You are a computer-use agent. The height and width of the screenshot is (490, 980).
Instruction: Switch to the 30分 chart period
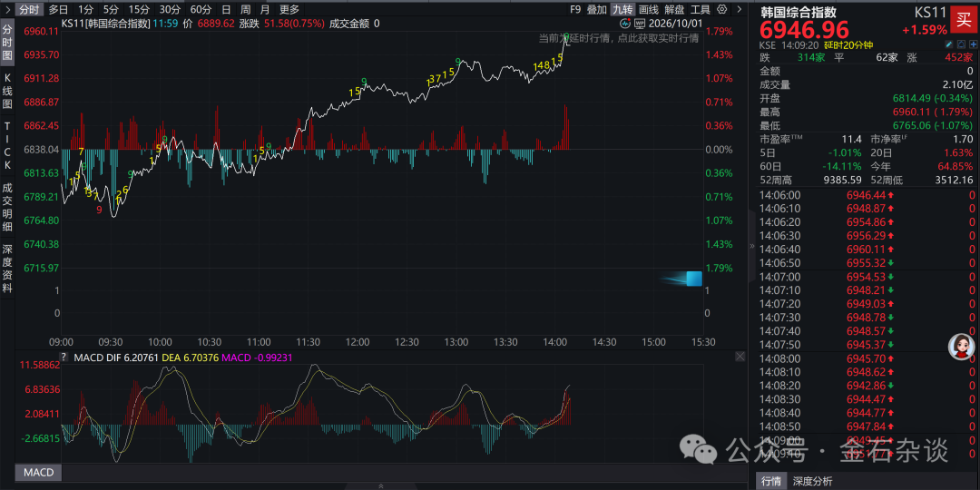170,9
